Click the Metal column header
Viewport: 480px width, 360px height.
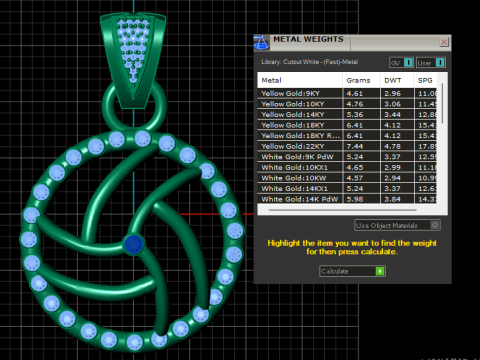[300, 80]
